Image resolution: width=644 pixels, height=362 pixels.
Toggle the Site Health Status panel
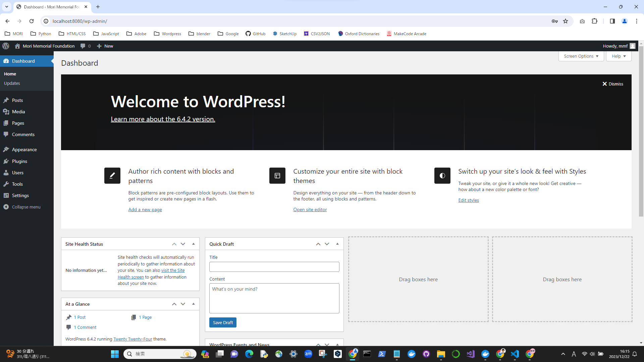[194, 244]
